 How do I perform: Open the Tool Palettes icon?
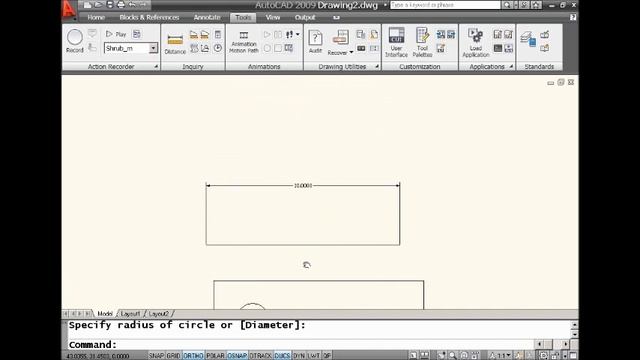(x=422, y=42)
